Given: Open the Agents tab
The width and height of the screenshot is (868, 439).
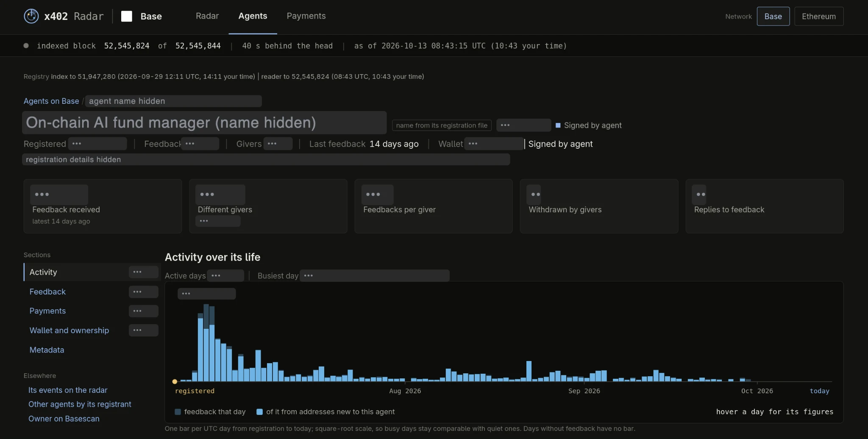Looking at the screenshot, I should pyautogui.click(x=253, y=16).
